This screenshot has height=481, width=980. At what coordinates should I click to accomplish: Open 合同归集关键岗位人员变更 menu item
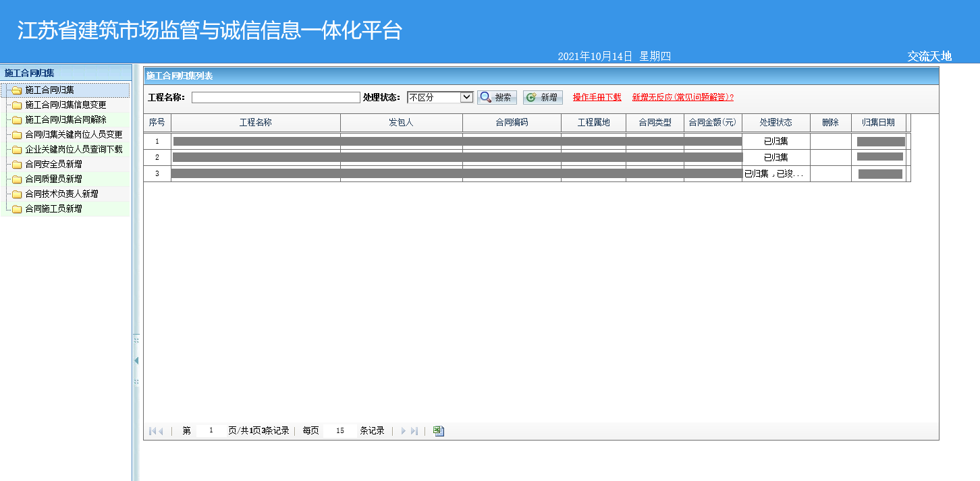click(74, 134)
